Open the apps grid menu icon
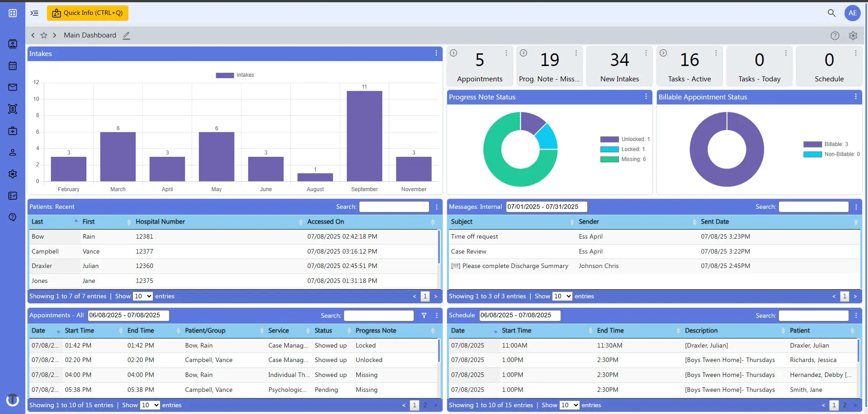The height and width of the screenshot is (414, 868). [x=13, y=13]
